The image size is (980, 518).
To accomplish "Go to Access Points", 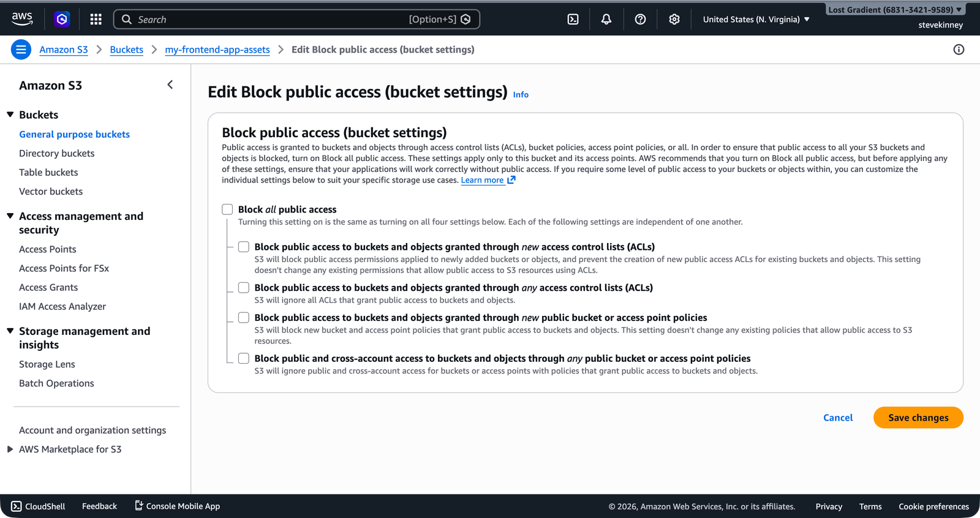I will (48, 249).
